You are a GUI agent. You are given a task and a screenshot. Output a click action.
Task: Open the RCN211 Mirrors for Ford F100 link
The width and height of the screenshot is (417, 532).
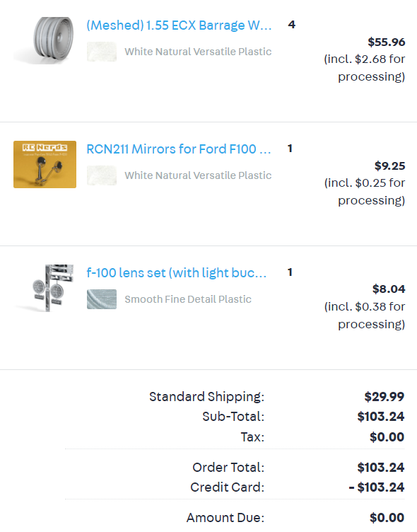pos(179,149)
